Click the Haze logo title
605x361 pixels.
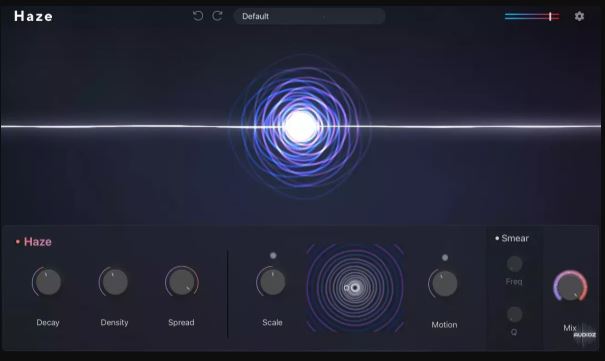click(x=33, y=16)
